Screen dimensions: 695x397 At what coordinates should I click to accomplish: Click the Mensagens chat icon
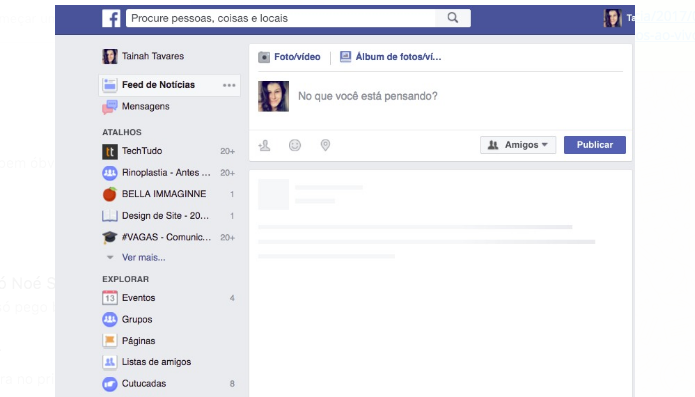(109, 107)
